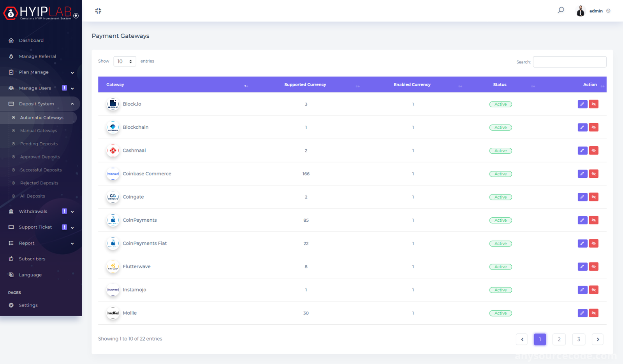Click into the table Search field

(x=569, y=62)
